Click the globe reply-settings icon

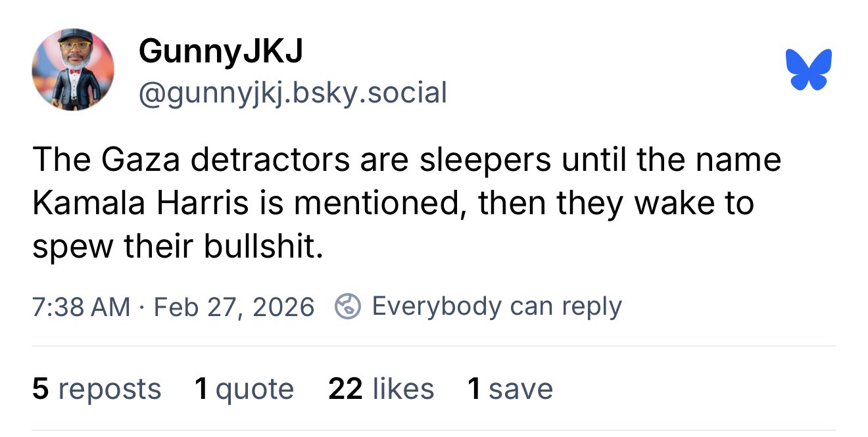click(348, 306)
